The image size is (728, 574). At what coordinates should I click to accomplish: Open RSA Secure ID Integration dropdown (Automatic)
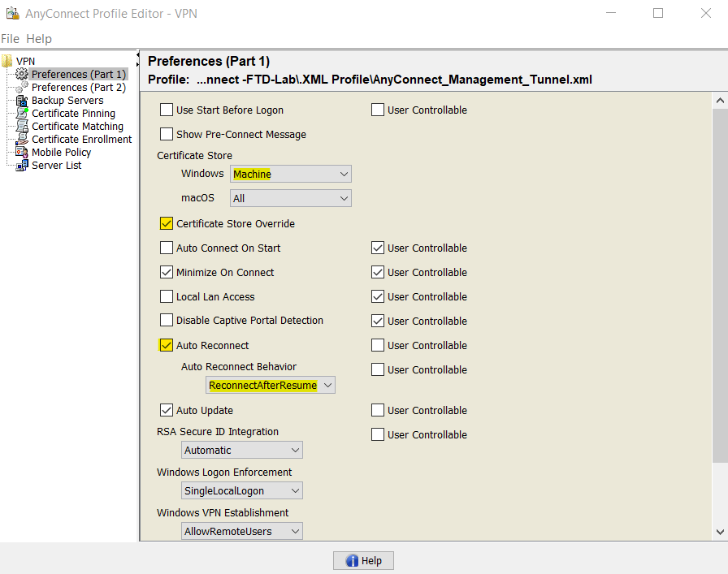click(x=242, y=450)
